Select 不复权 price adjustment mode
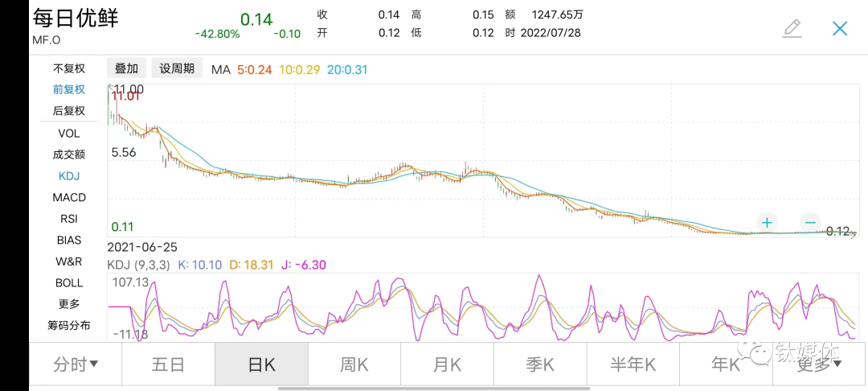 coord(69,68)
